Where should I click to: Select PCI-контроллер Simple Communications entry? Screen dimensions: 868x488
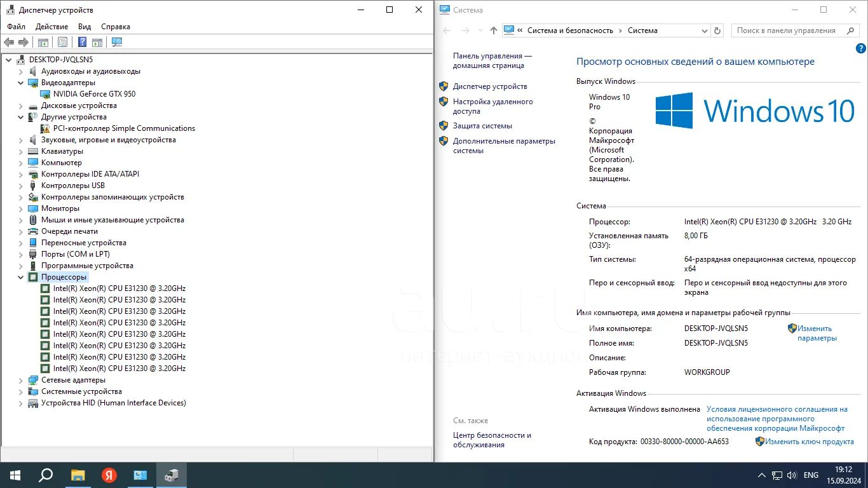(124, 128)
